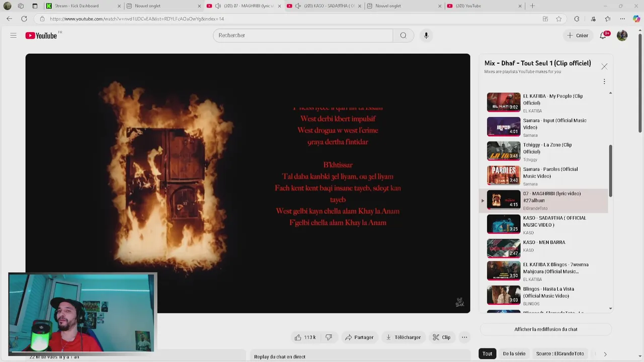This screenshot has height=362, width=644.
Task: Play Tchiggy - La Zone thumbnail
Action: (x=504, y=151)
